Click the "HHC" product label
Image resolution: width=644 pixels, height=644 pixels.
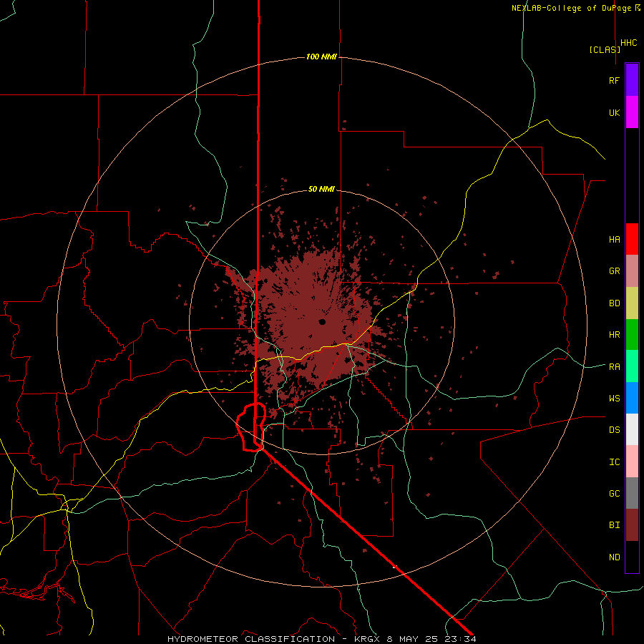(x=628, y=43)
